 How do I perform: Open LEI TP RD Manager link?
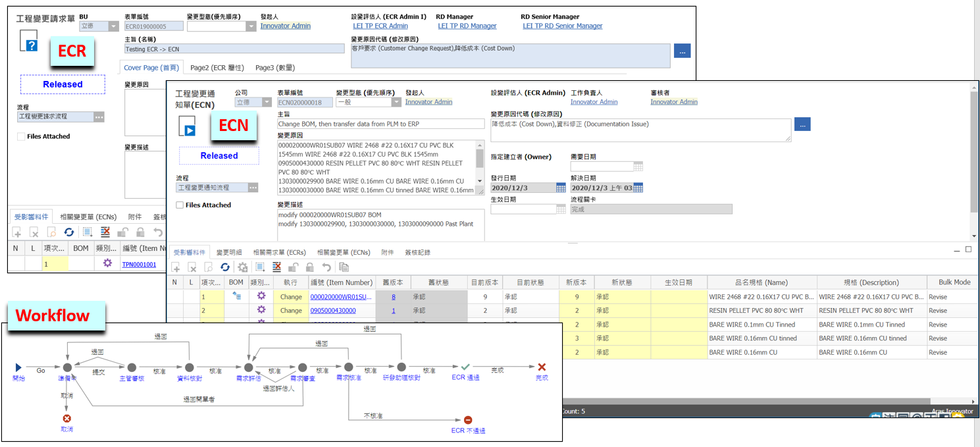pyautogui.click(x=467, y=26)
